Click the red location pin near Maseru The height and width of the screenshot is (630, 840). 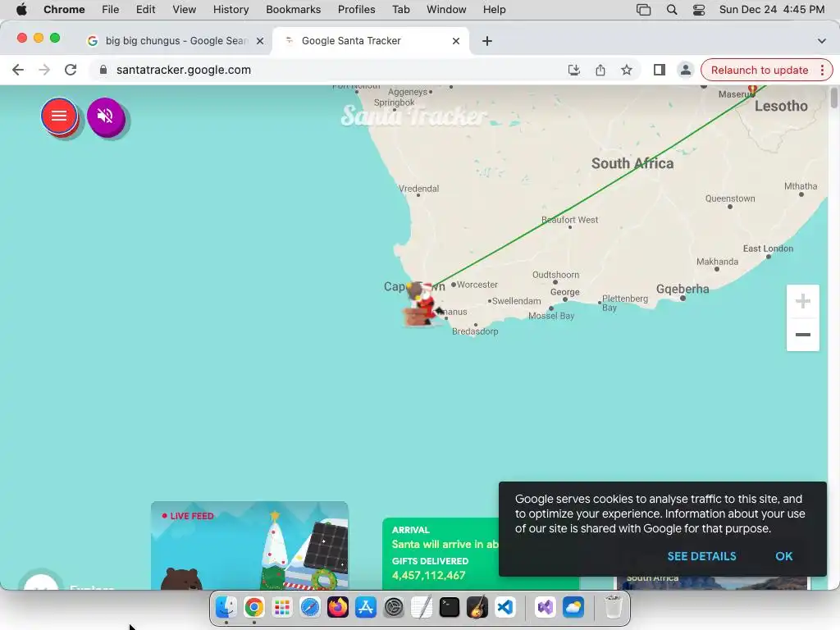point(752,89)
